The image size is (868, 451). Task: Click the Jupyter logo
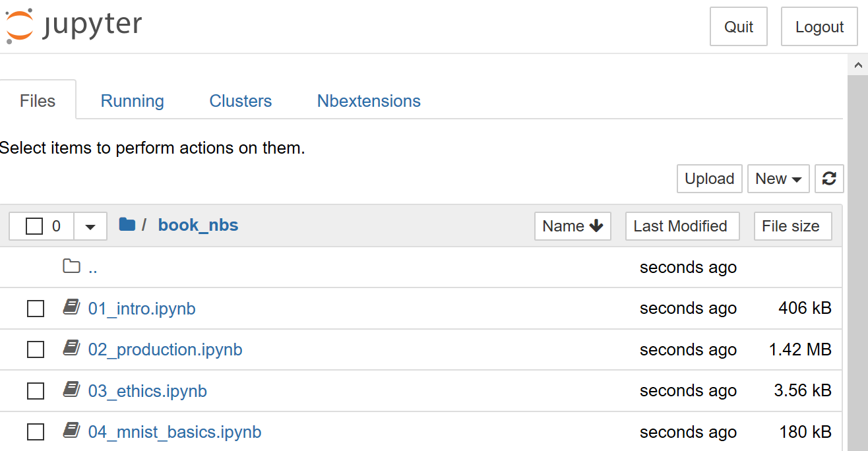[x=73, y=25]
